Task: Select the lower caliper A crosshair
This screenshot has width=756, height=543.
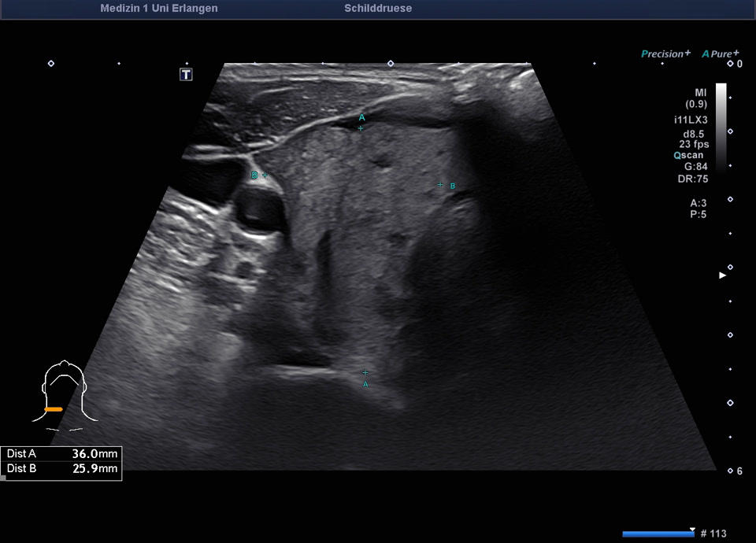Action: click(365, 371)
